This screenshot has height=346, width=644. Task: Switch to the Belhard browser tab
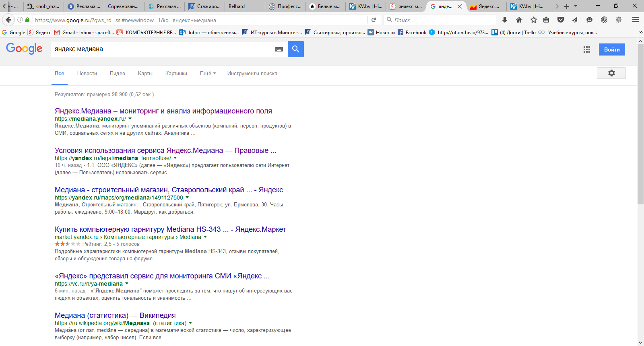point(245,6)
